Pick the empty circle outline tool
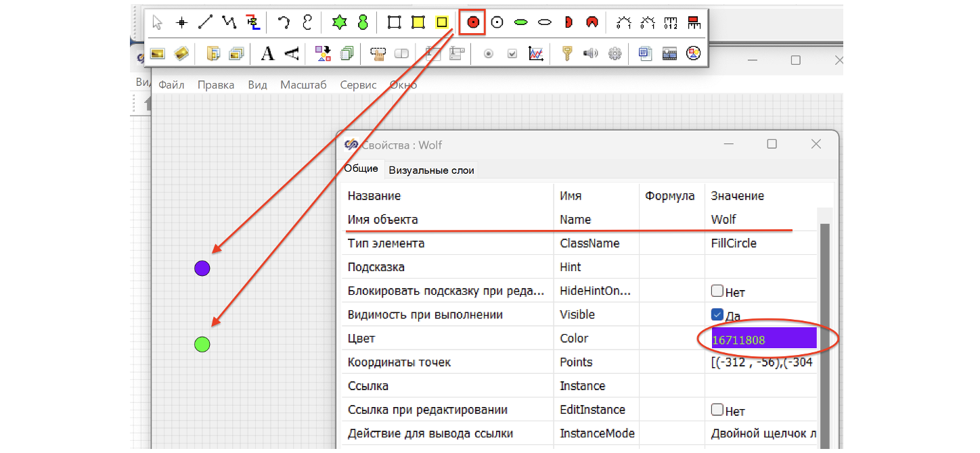 click(x=497, y=23)
